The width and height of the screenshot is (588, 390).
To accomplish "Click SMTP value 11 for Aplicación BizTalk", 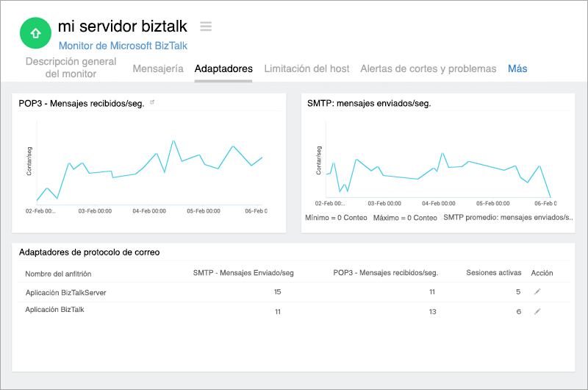I will tap(278, 312).
